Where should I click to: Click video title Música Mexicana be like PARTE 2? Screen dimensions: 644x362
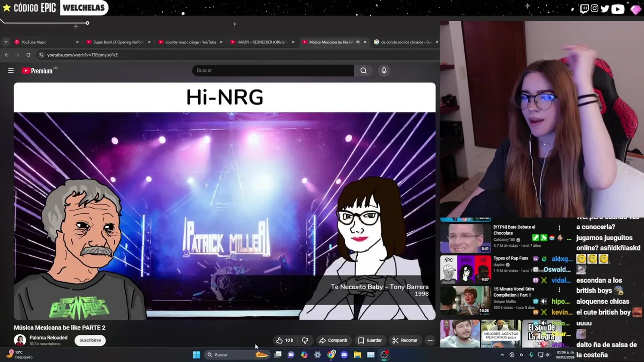coord(59,328)
